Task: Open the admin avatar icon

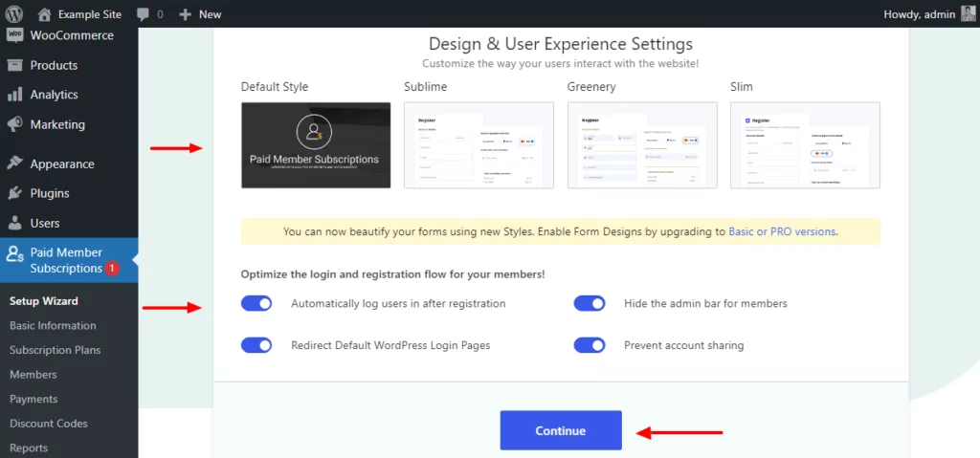Action: (968, 13)
